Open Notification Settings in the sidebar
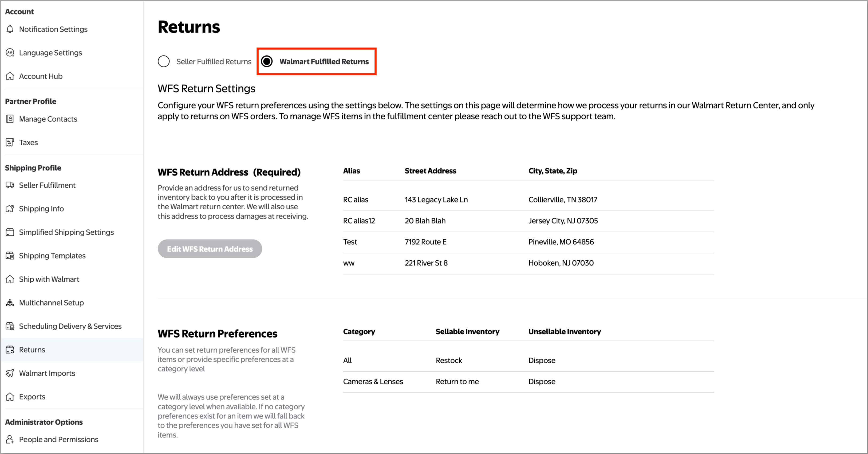 (53, 29)
